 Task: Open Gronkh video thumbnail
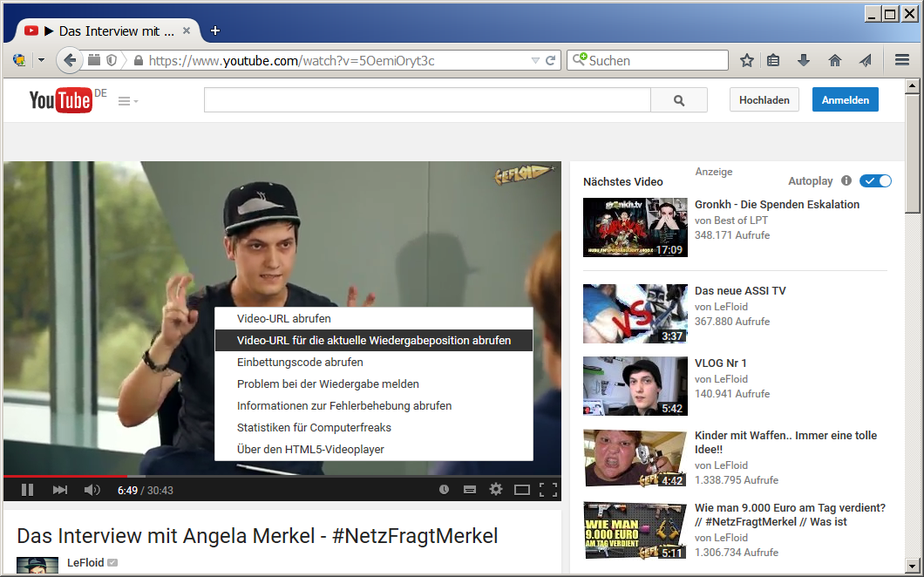635,227
